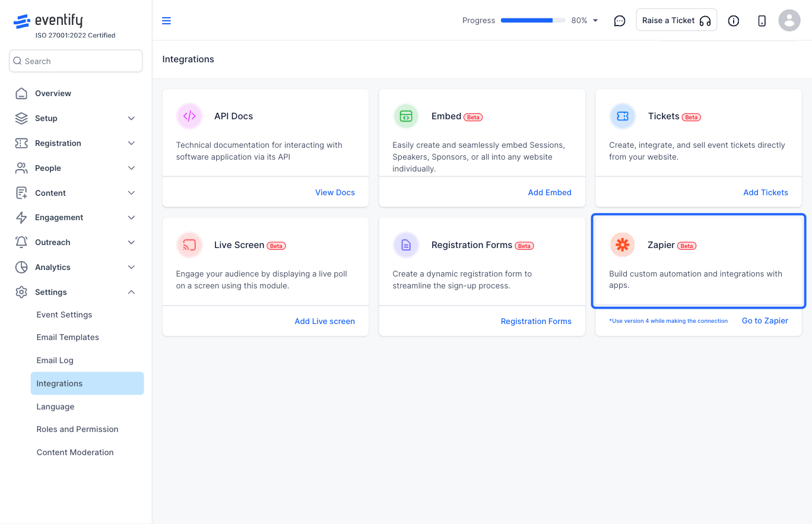Open Roles and Permission in sidebar
This screenshot has width=812, height=524.
pos(77,429)
